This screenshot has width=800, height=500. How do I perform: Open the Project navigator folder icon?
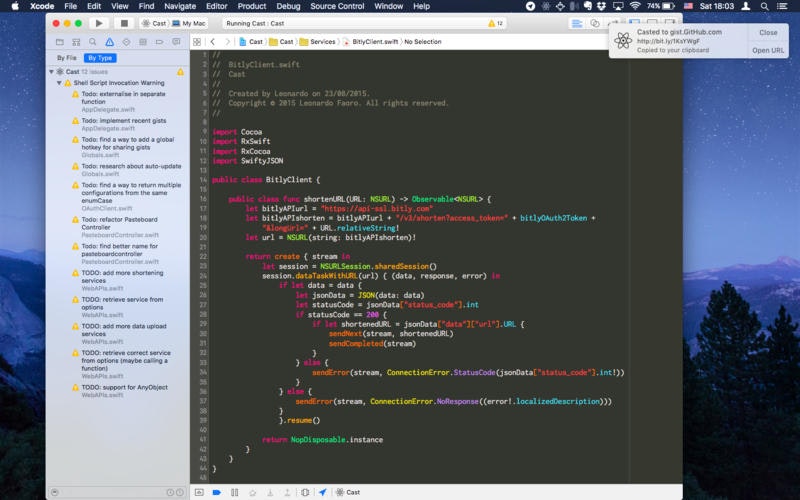click(x=60, y=42)
